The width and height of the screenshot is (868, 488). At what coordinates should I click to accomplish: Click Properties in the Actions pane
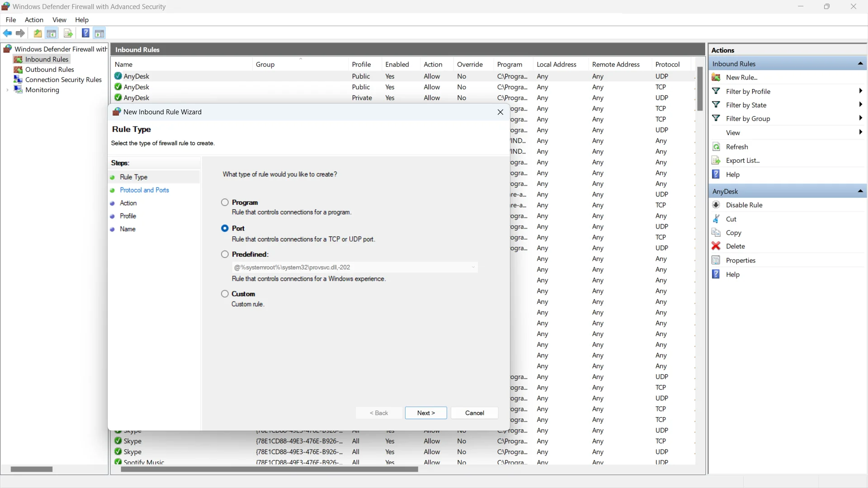pyautogui.click(x=741, y=260)
